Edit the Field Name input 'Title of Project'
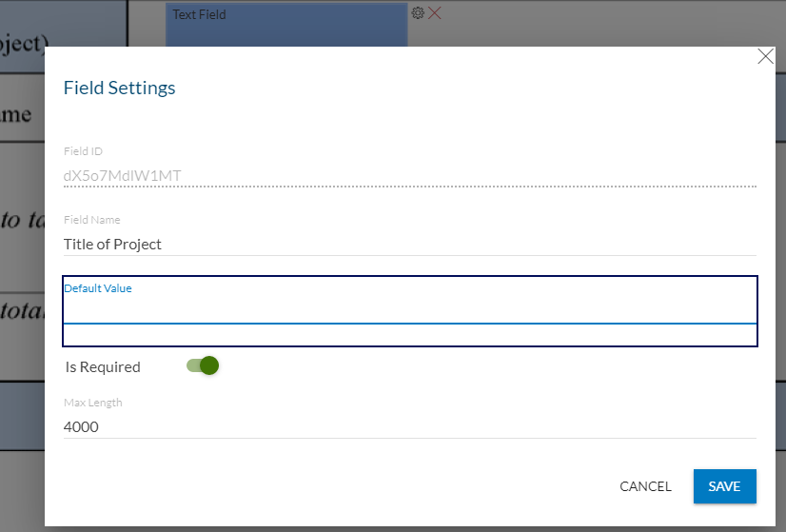The image size is (786, 532). pyautogui.click(x=409, y=245)
